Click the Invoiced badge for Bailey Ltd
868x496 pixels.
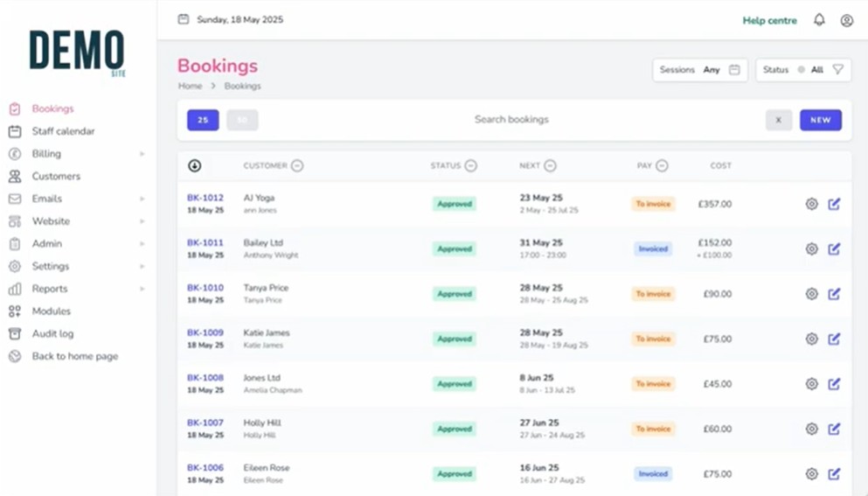pos(653,248)
